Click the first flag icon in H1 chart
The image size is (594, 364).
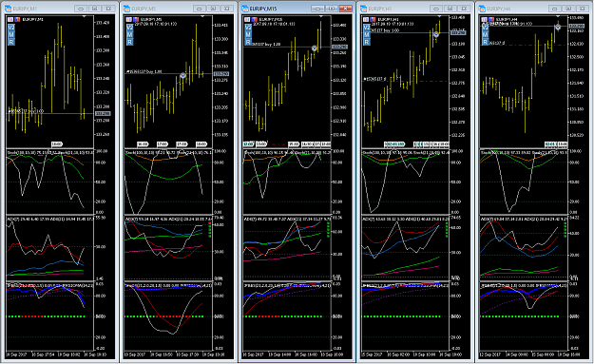click(x=366, y=19)
